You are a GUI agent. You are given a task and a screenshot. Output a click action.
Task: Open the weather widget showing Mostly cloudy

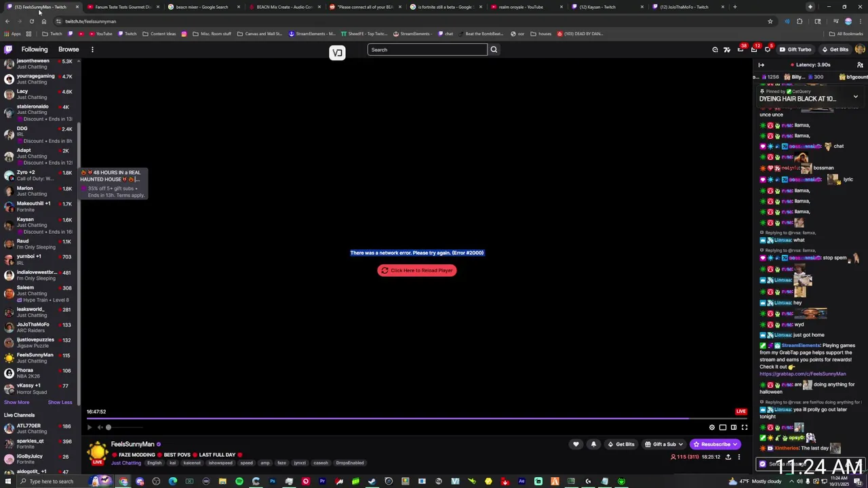coord(755,481)
